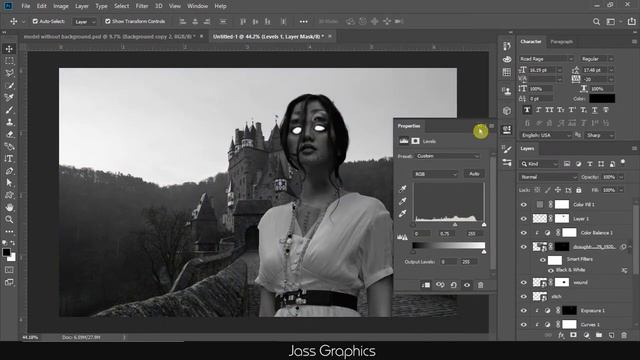The image size is (640, 360).
Task: Select the Pen tool
Action: (9, 171)
